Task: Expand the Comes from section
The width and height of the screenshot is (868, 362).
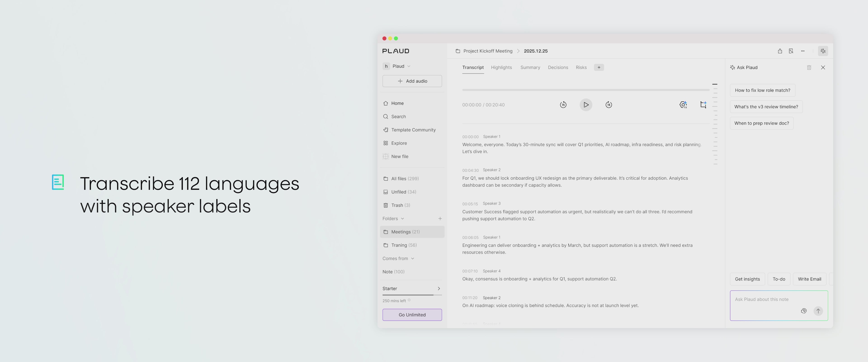Action: coord(413,258)
